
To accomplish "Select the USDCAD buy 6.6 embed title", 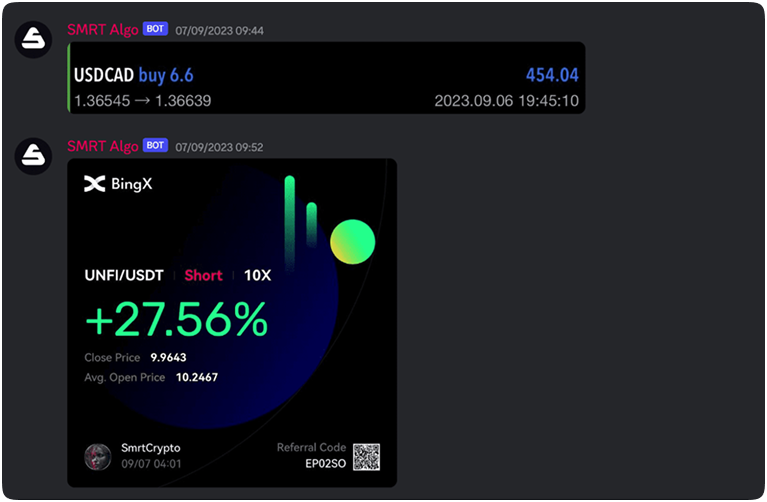I will [x=134, y=76].
